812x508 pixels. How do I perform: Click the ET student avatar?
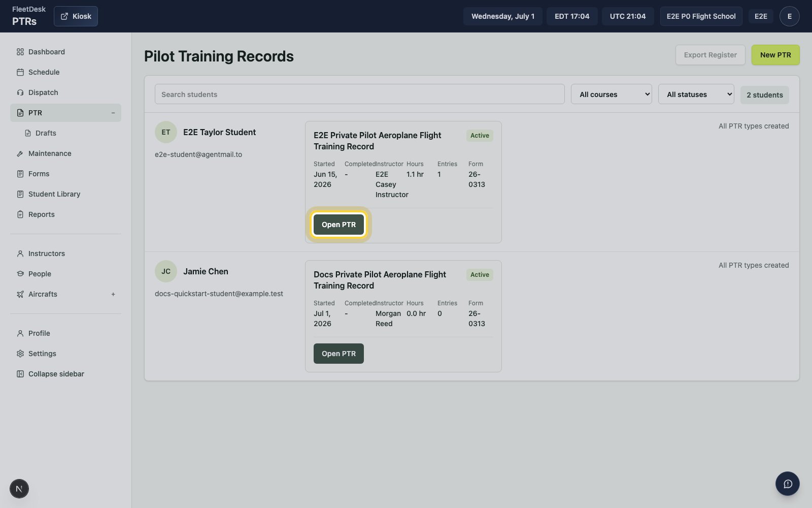(x=166, y=132)
